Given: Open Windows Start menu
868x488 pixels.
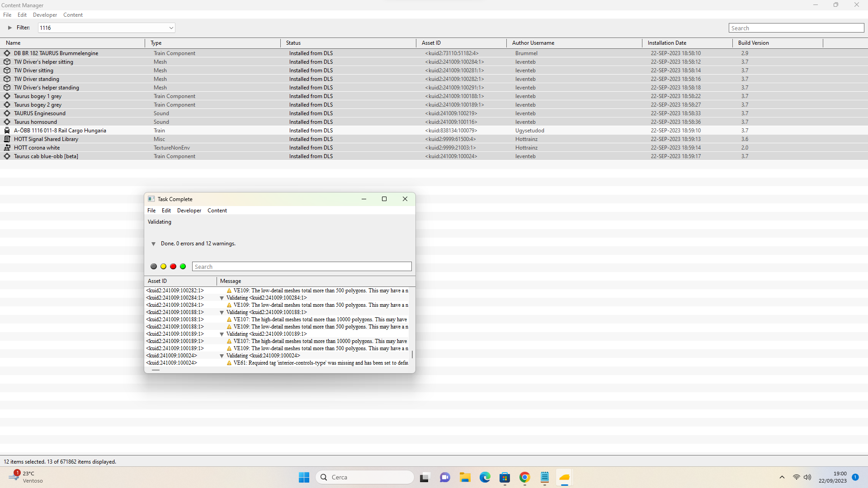Looking at the screenshot, I should coord(304,477).
